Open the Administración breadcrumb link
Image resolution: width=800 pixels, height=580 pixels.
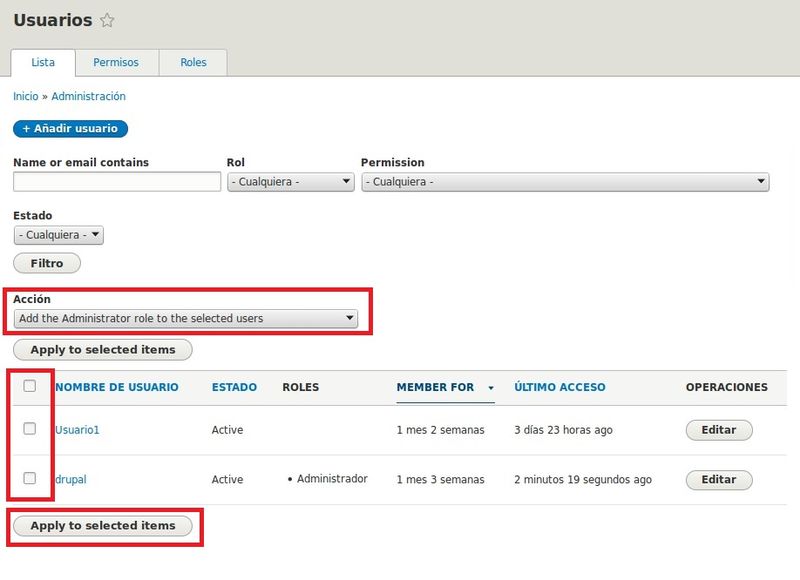pos(88,96)
